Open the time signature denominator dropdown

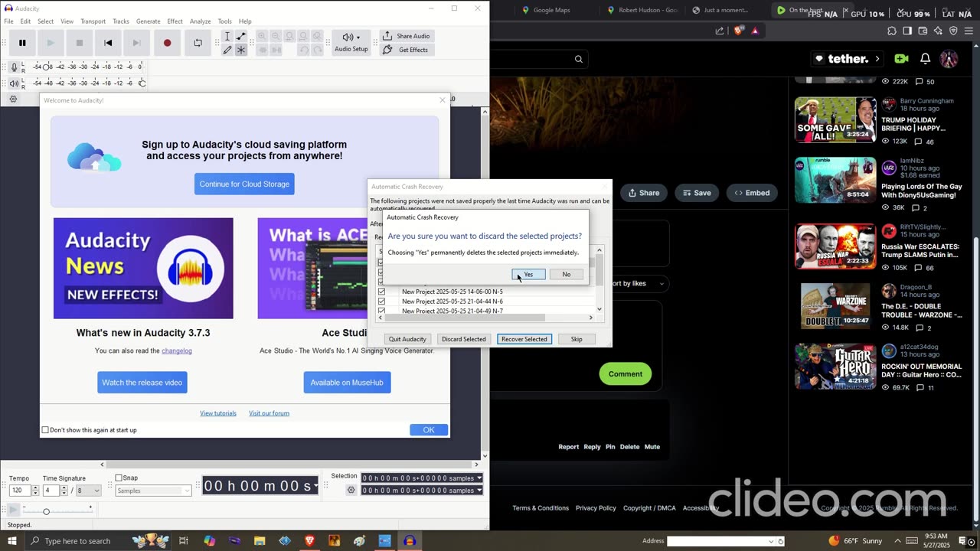[x=88, y=491]
